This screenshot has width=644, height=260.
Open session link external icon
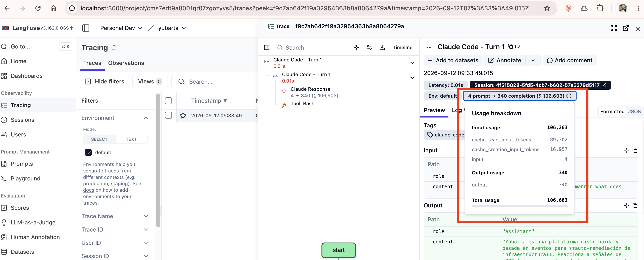tap(604, 85)
